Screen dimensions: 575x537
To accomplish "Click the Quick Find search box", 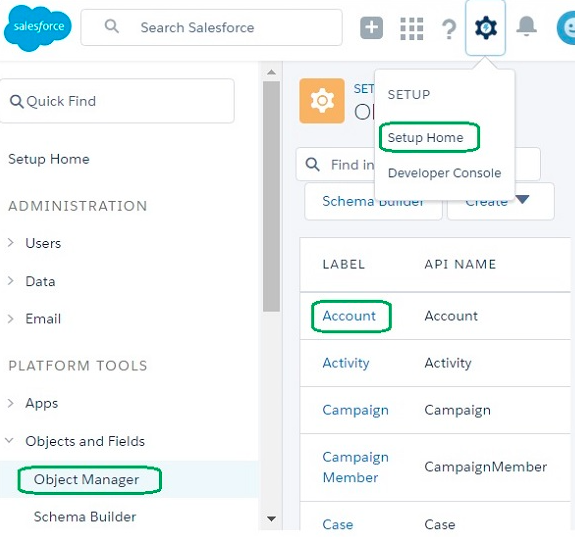I will point(117,101).
